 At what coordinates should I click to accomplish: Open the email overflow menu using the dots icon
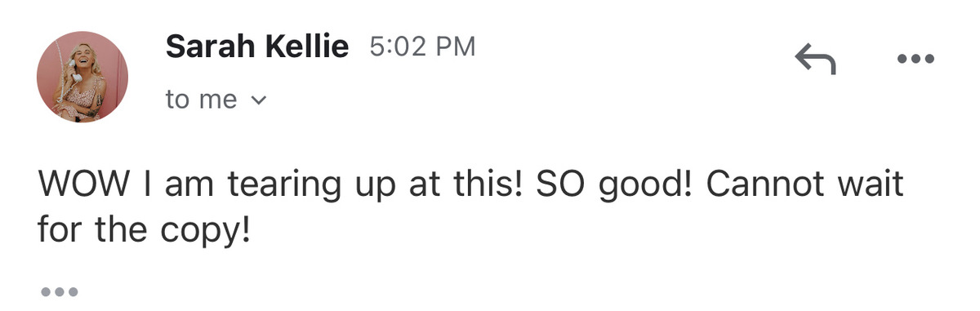click(915, 60)
